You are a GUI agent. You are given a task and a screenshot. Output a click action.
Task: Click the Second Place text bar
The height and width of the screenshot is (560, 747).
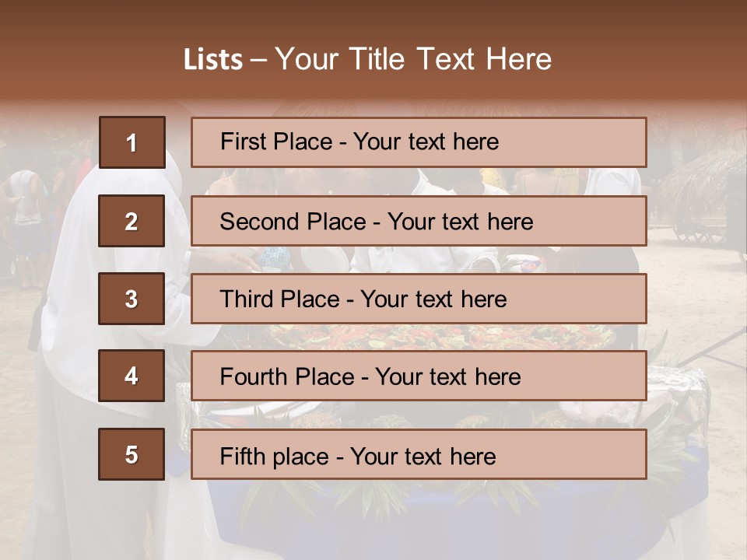419,221
